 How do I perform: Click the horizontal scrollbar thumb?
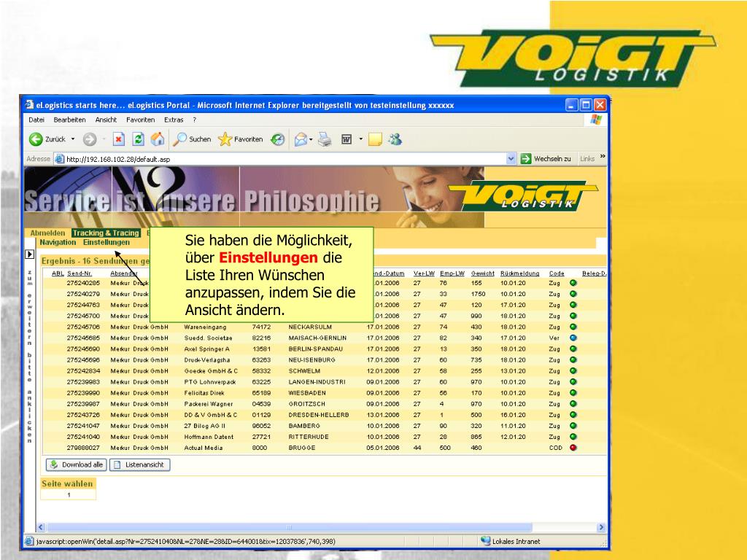289,527
